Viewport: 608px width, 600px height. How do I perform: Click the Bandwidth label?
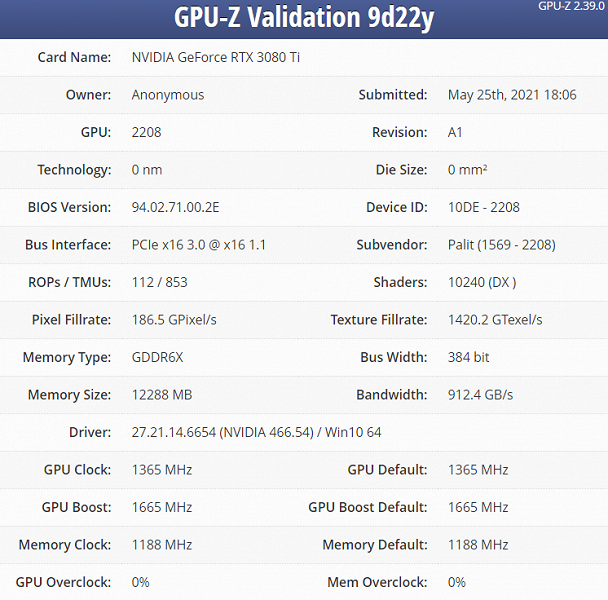click(392, 395)
